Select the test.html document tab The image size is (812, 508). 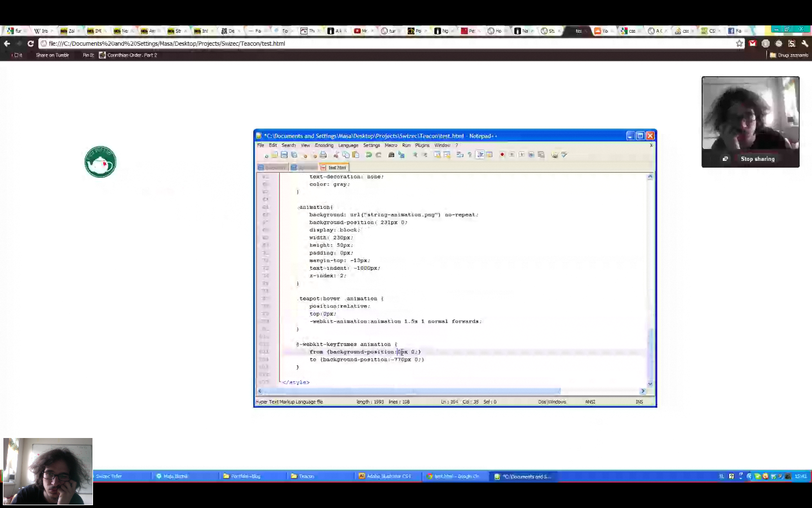334,168
